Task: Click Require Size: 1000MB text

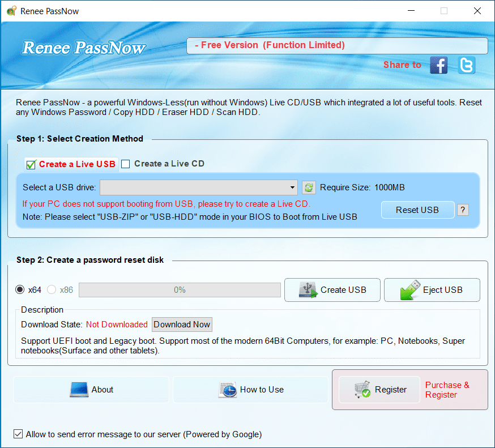Action: [x=362, y=187]
